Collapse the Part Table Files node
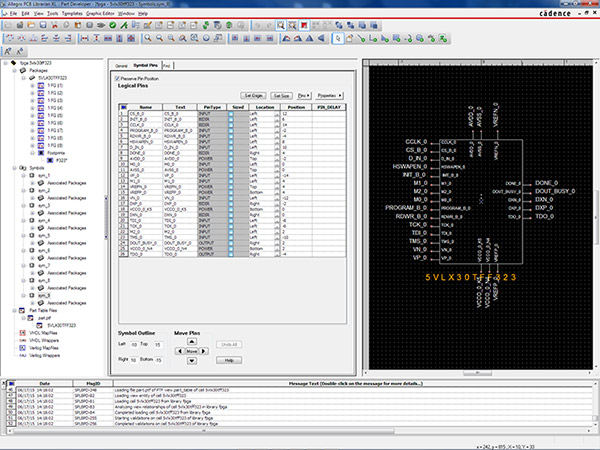 point(15,310)
